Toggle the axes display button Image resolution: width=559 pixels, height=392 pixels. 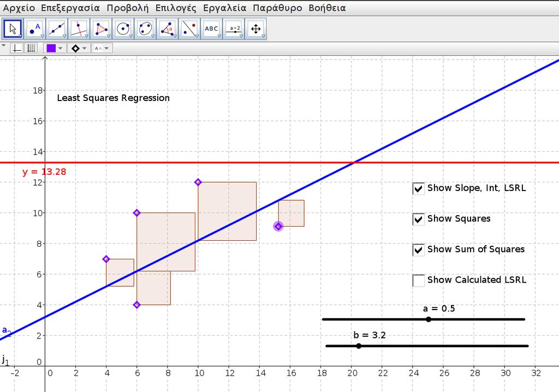point(17,48)
